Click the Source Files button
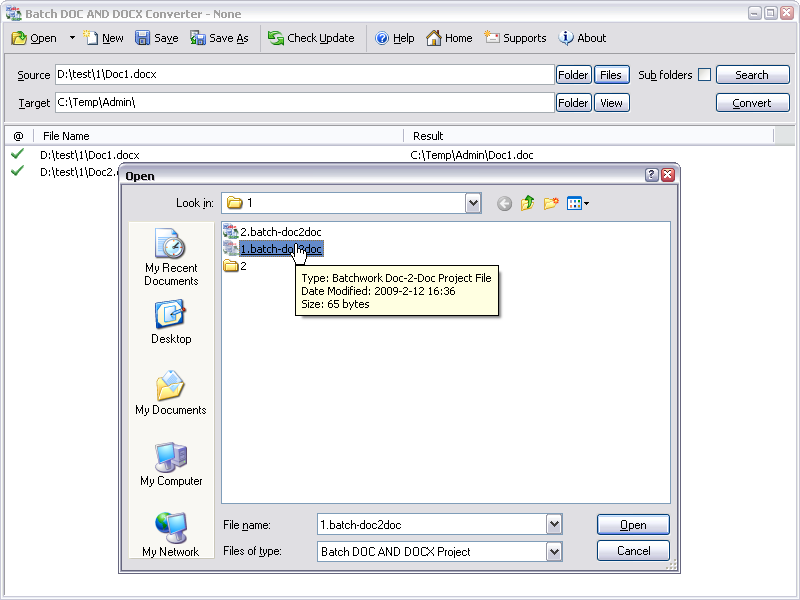Image resolution: width=800 pixels, height=600 pixels. coord(611,75)
